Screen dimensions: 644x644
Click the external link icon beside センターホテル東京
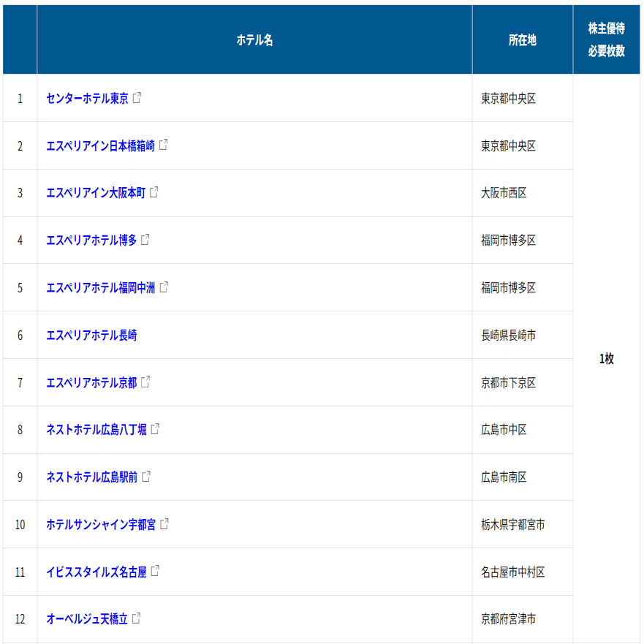(137, 99)
